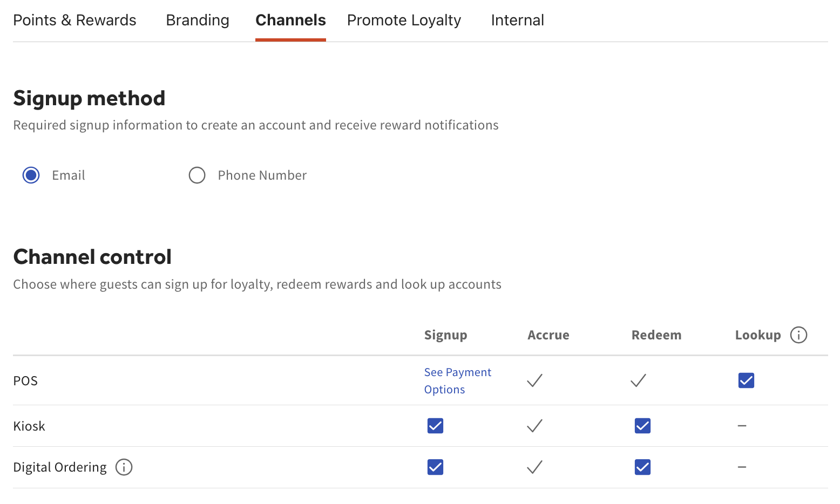Switch to the Branding tab
Screen dimensions: 840x504
197,20
